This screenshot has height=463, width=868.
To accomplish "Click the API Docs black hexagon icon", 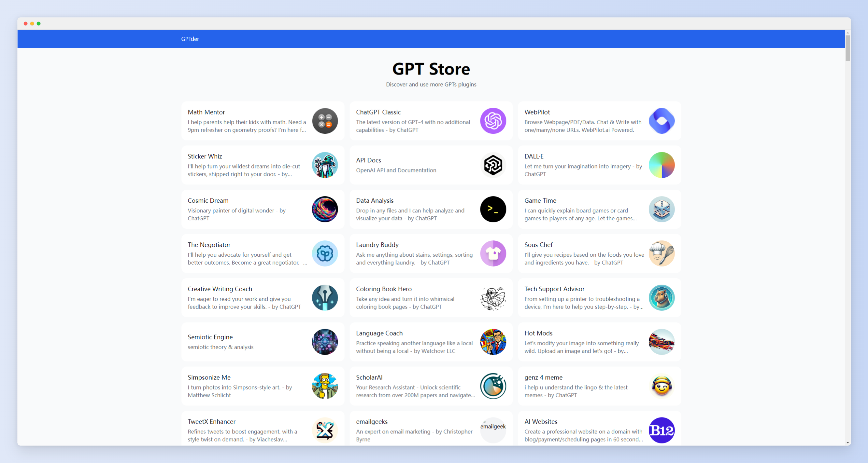I will click(493, 165).
